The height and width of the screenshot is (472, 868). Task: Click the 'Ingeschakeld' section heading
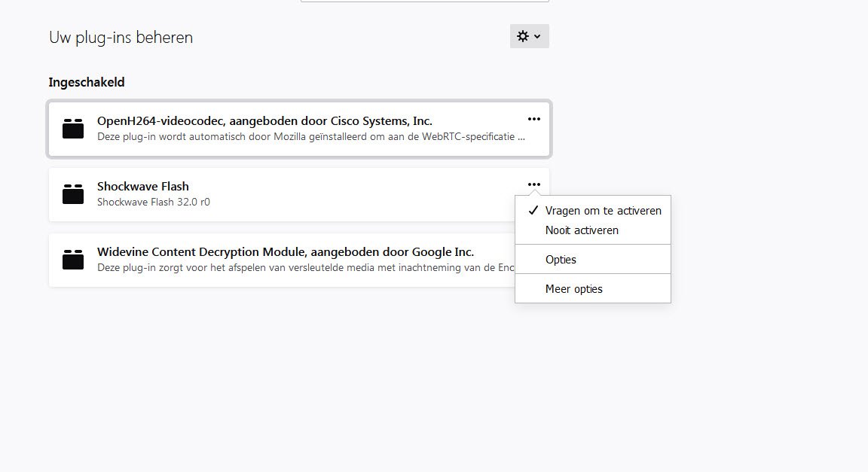[87, 81]
